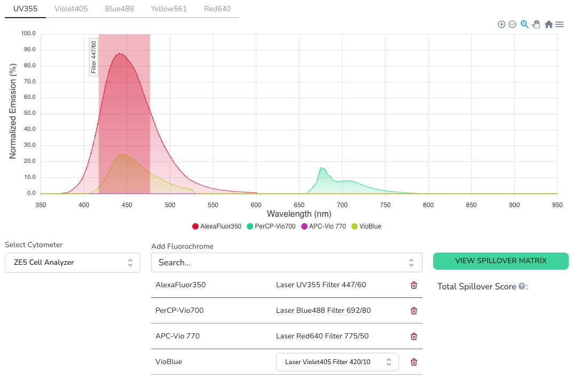Remove PerCP-Vio700 using its trash icon
The height and width of the screenshot is (378, 588).
(413, 311)
